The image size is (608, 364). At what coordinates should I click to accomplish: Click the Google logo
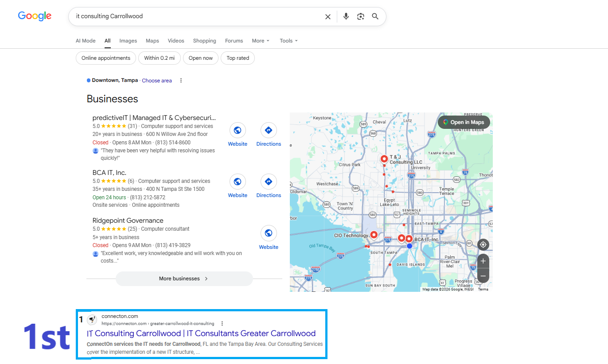click(x=35, y=16)
